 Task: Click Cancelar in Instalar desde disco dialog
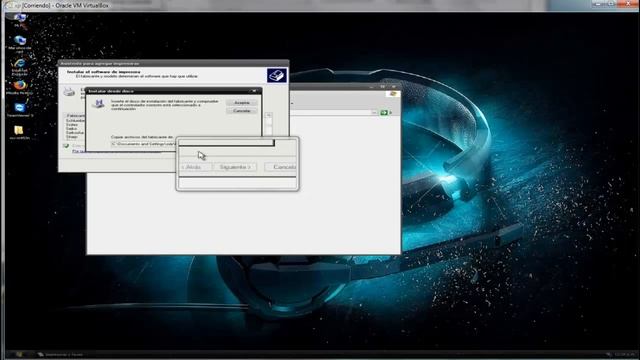(x=242, y=111)
